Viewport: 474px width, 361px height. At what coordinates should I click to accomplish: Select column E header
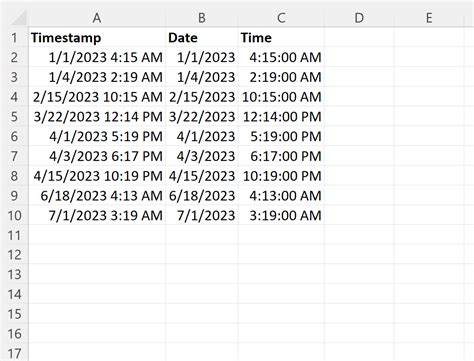click(429, 18)
